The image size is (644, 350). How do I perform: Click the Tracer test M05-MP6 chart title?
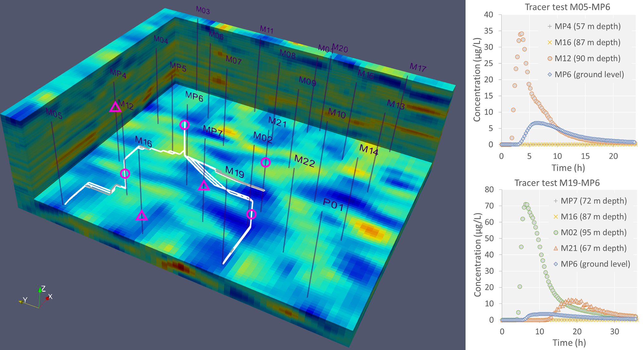click(x=567, y=7)
